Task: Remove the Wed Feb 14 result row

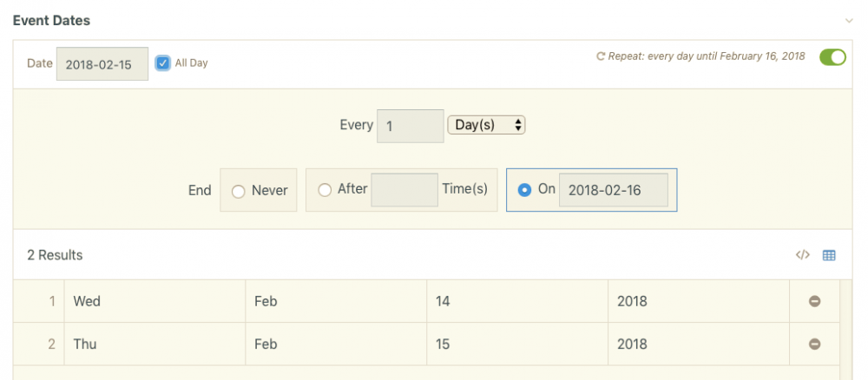Action: (x=814, y=302)
